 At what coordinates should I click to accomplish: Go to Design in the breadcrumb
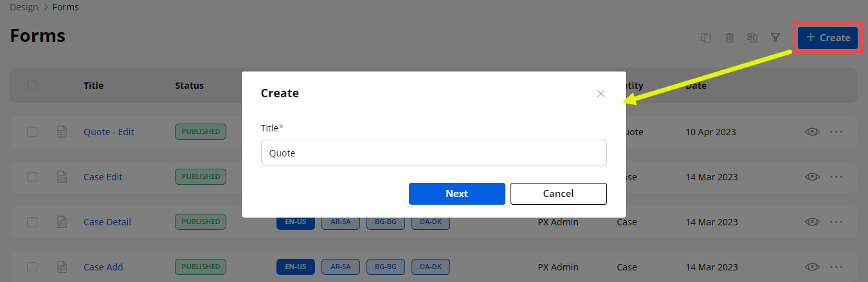pos(23,7)
